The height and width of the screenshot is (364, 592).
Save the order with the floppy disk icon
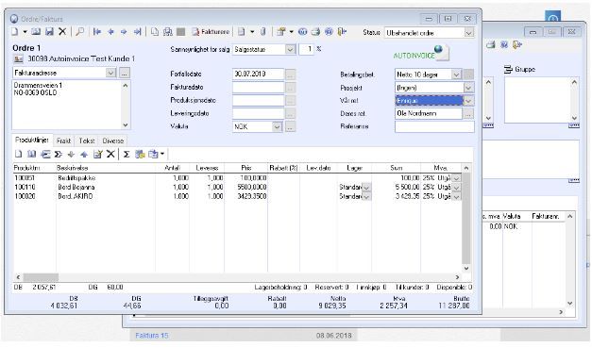click(49, 32)
